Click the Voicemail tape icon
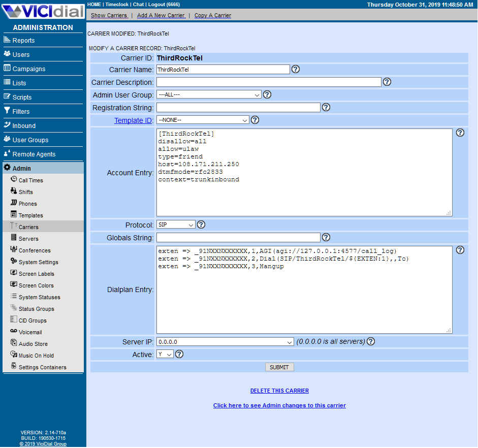478x448 pixels. [14, 331]
